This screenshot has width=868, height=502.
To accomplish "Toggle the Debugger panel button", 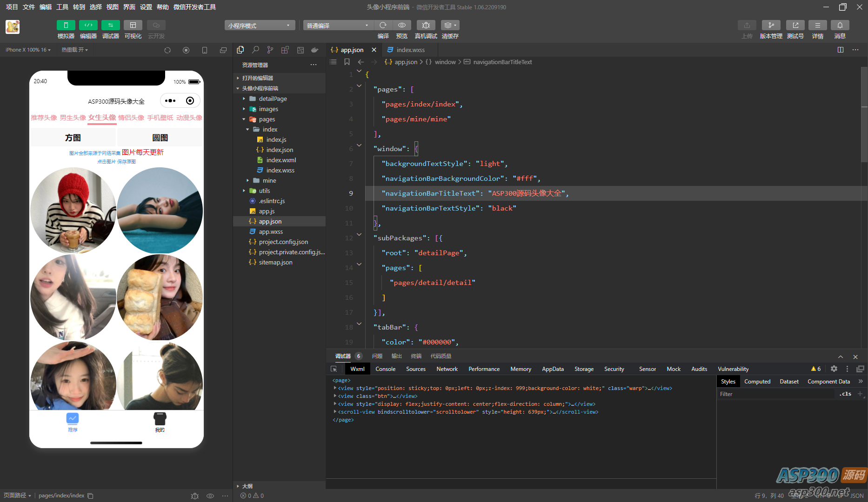I will tap(110, 26).
